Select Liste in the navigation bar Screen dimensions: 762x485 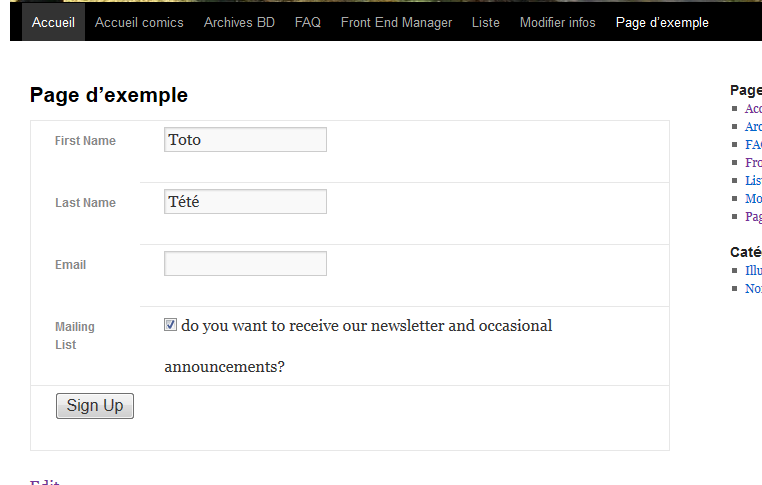pyautogui.click(x=485, y=22)
